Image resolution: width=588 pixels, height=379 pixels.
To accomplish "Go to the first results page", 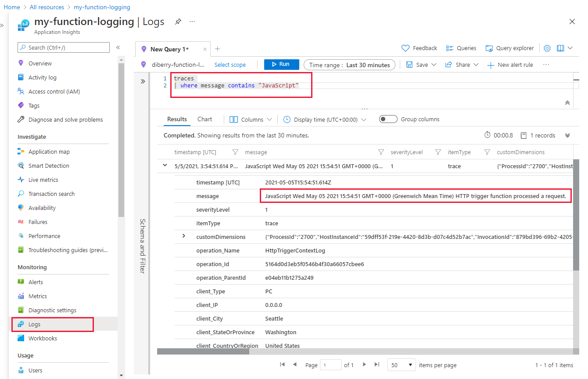I will 282,365.
